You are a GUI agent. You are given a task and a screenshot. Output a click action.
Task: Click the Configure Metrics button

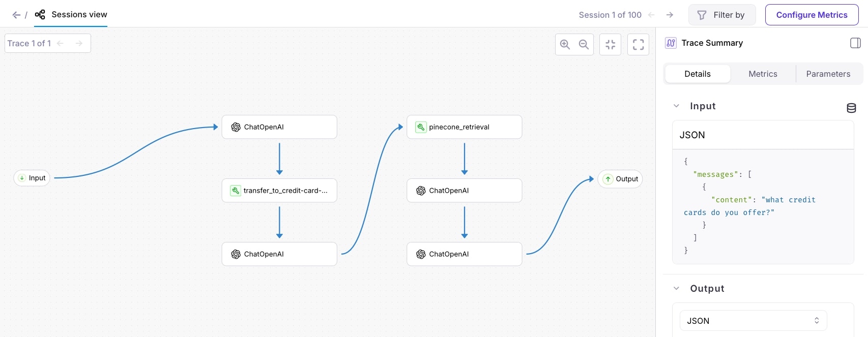812,15
